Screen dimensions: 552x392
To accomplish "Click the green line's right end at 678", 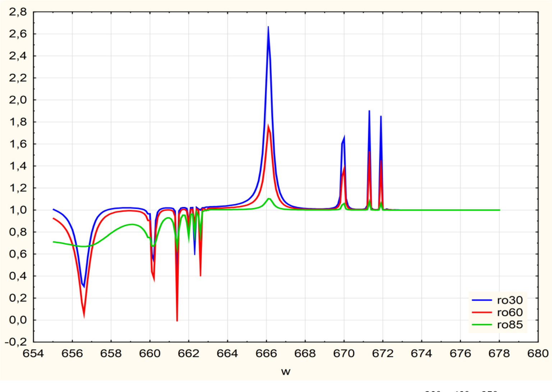I will (x=499, y=210).
